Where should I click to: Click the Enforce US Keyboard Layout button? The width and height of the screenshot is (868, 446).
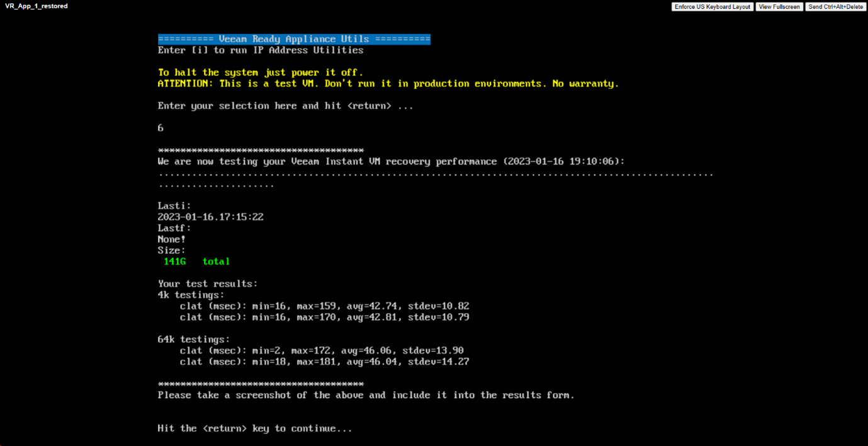pos(713,7)
